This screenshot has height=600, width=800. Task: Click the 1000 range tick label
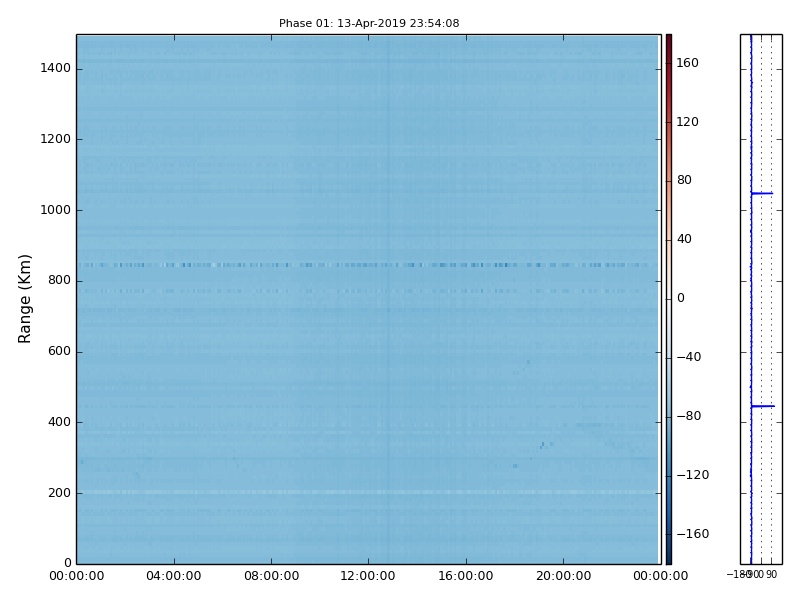click(x=54, y=210)
